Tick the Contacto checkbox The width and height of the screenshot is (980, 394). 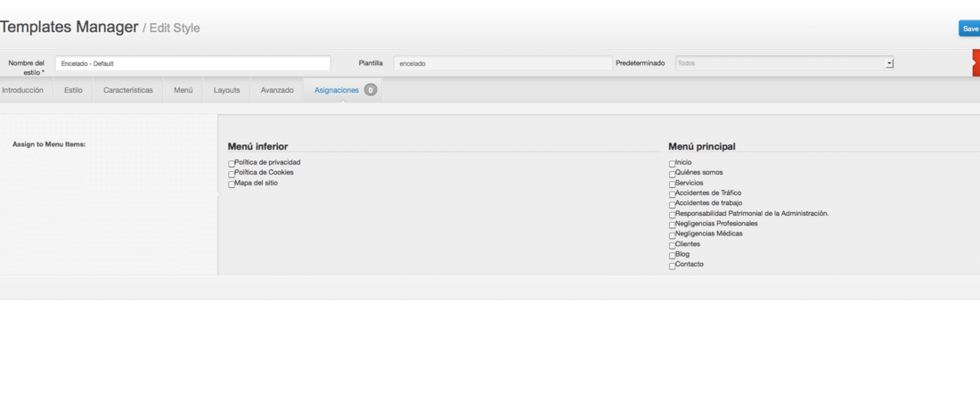click(673, 266)
